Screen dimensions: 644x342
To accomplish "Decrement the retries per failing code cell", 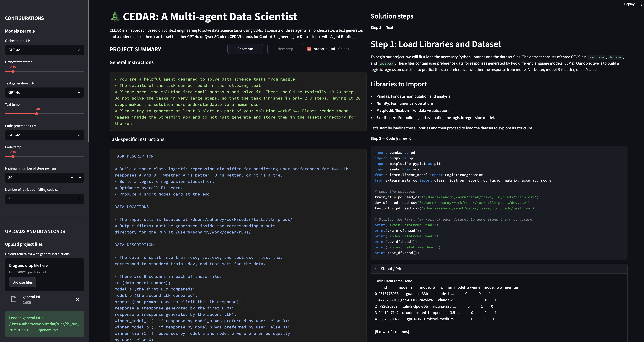I will tap(72, 199).
